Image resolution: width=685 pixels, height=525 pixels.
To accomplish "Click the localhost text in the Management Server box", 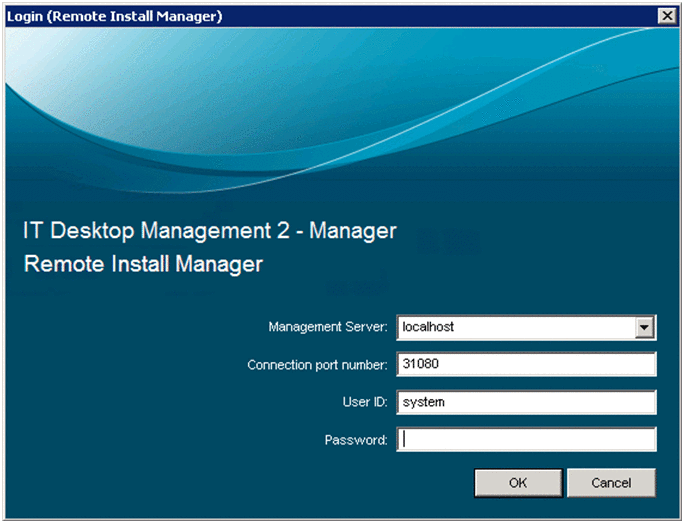I will click(428, 327).
